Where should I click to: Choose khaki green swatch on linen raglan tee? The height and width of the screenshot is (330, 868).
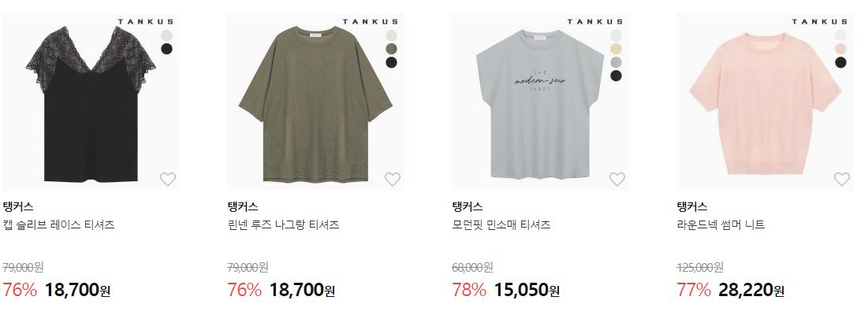pos(391,49)
